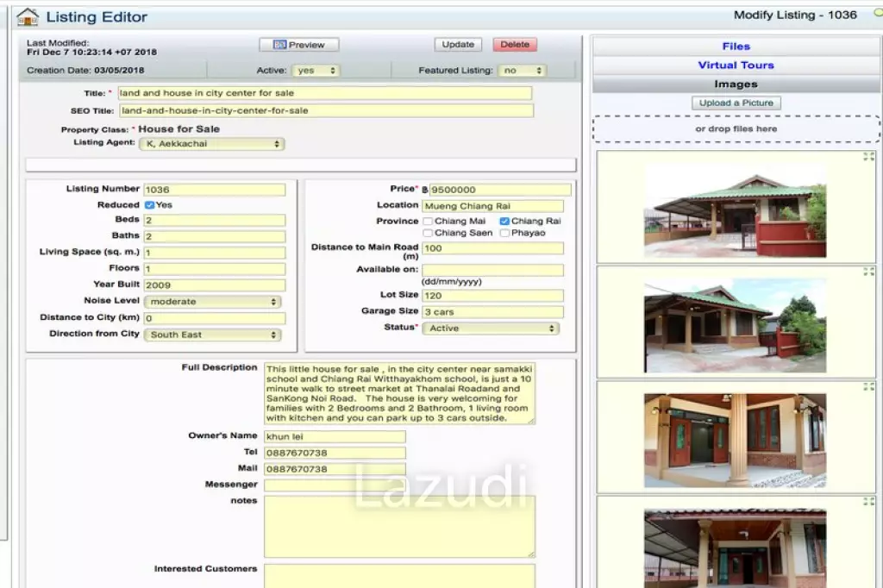
Task: Uncheck the Chiang Rai province box
Action: pyautogui.click(x=504, y=222)
